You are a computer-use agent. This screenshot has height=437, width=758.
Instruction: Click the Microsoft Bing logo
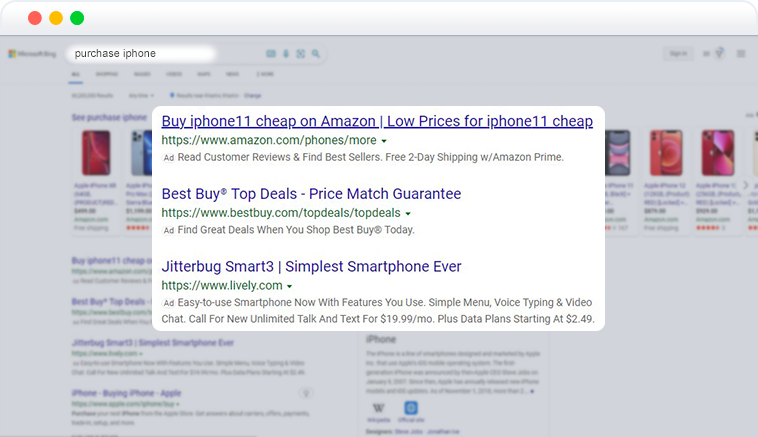(x=32, y=54)
